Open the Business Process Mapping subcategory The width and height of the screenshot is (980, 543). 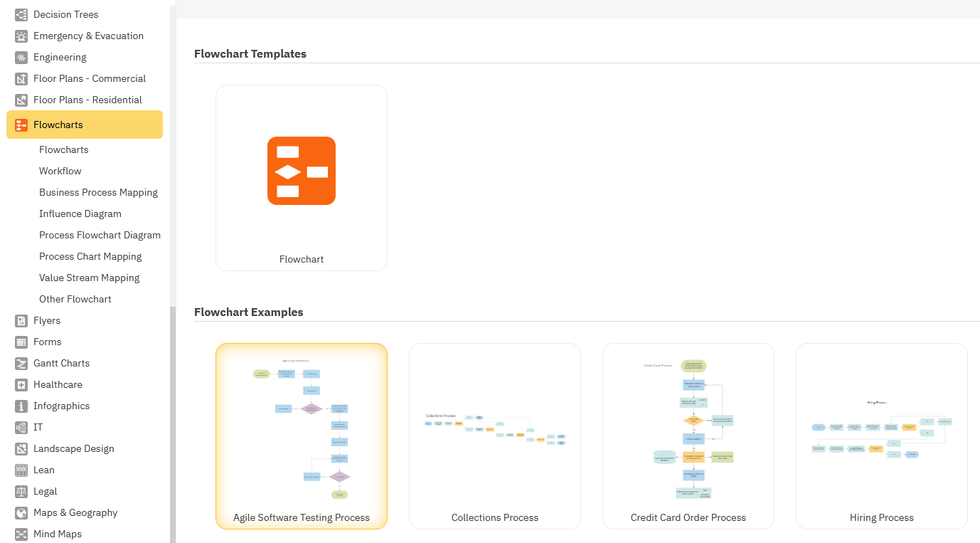coord(98,192)
